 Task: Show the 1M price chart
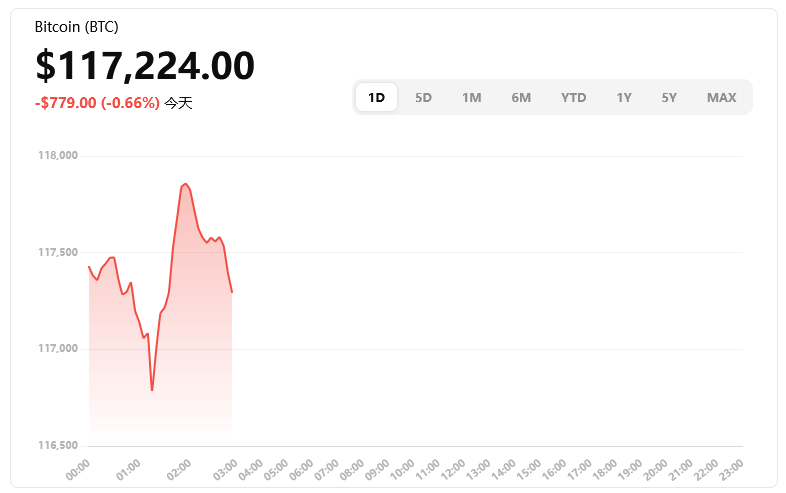coord(471,97)
